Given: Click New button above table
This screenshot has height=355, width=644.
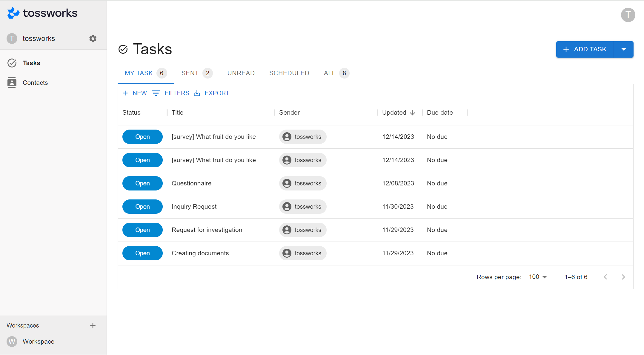Looking at the screenshot, I should click(x=135, y=93).
